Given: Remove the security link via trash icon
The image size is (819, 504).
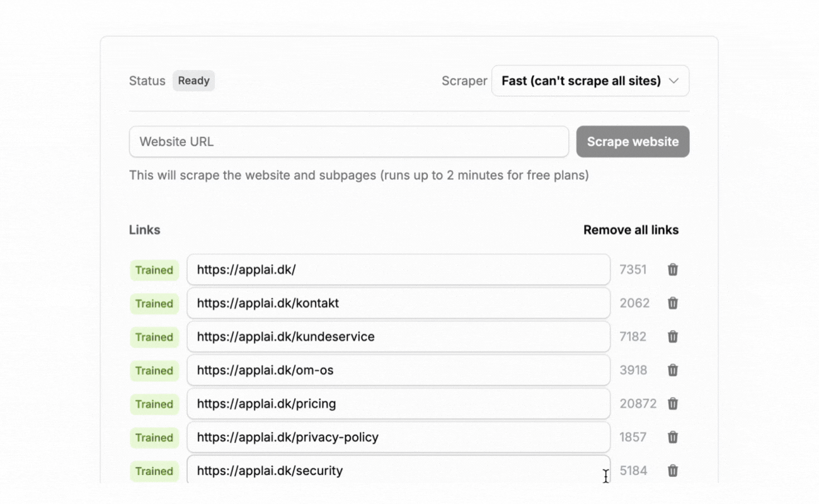Looking at the screenshot, I should pyautogui.click(x=673, y=470).
